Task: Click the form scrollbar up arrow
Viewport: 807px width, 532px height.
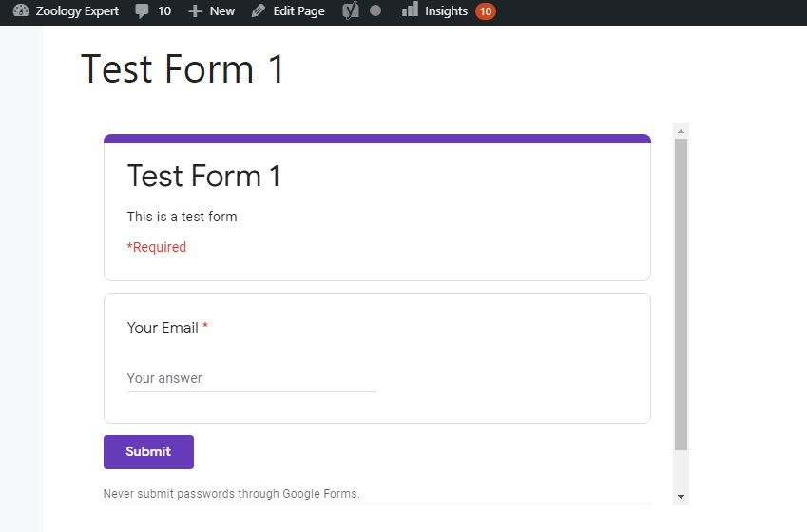Action: 681,130
